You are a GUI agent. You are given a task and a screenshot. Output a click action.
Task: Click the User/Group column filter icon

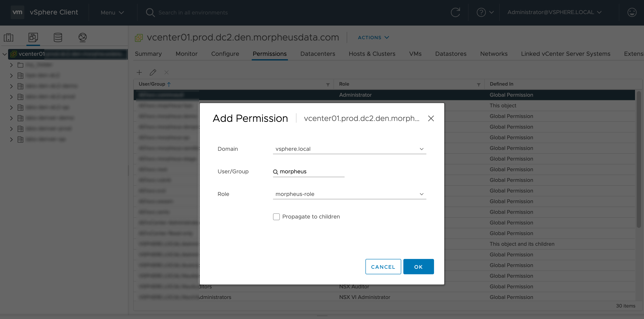[328, 85]
